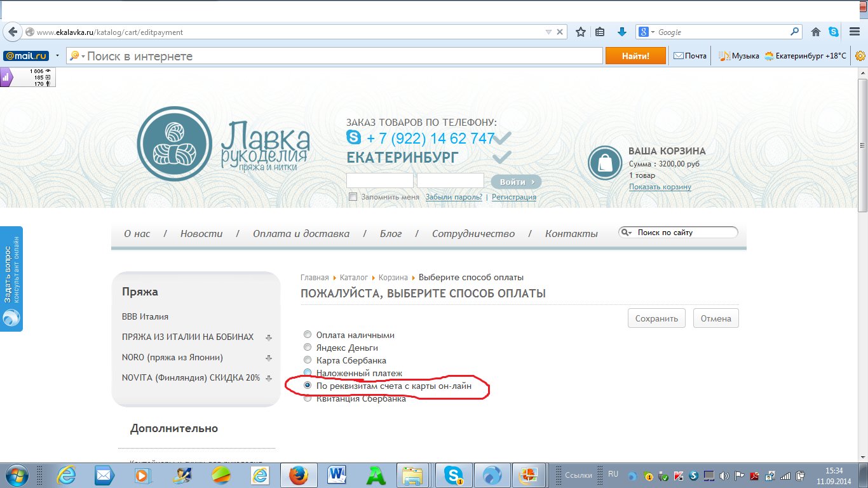Click the Сохранить button

656,318
